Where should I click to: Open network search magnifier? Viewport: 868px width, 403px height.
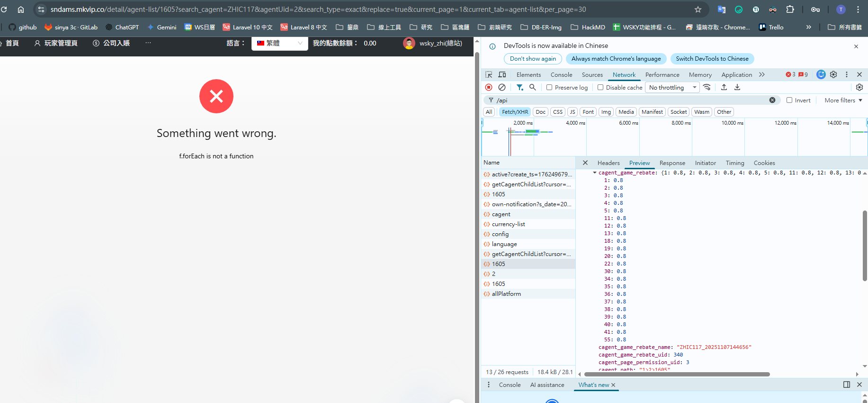point(533,87)
